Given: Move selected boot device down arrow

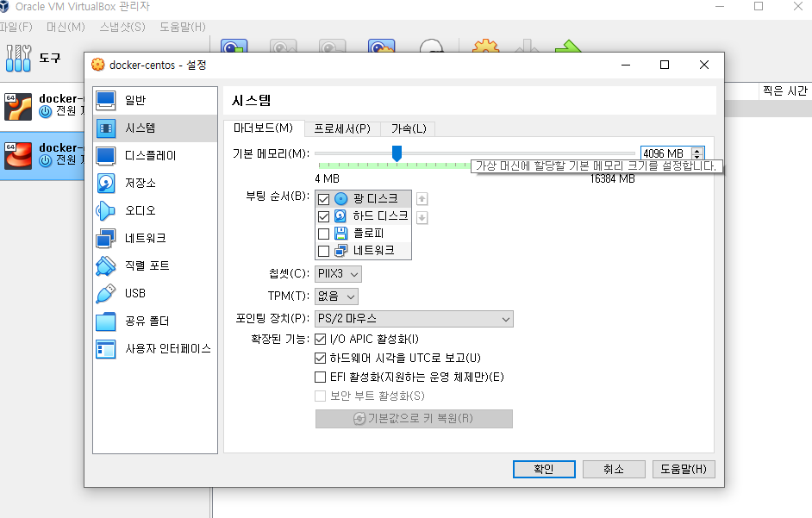Looking at the screenshot, I should pyautogui.click(x=422, y=218).
